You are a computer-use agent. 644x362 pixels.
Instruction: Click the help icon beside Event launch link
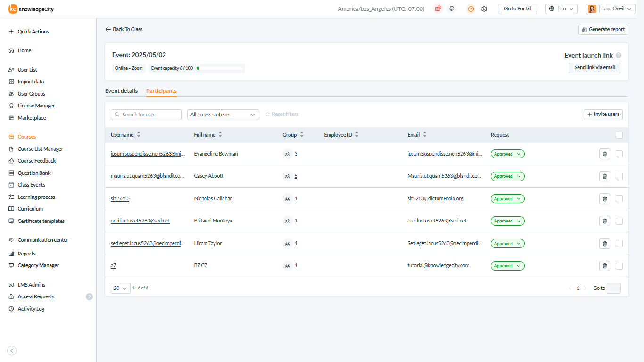[619, 55]
